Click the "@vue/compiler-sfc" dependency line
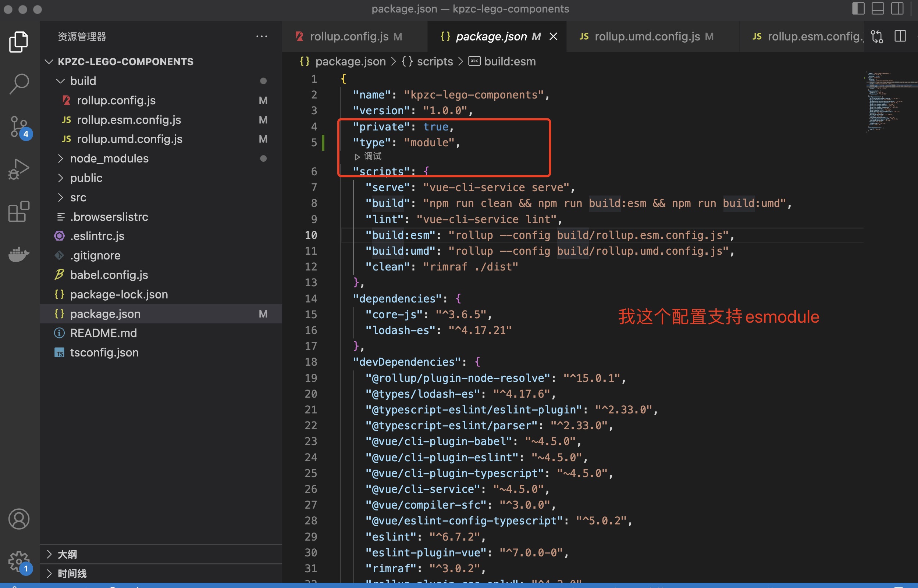The width and height of the screenshot is (918, 588). tap(460, 505)
